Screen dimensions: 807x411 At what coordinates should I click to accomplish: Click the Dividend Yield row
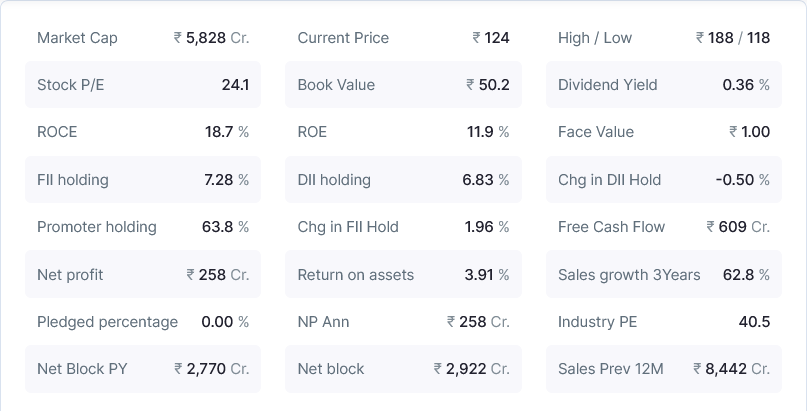click(x=664, y=85)
